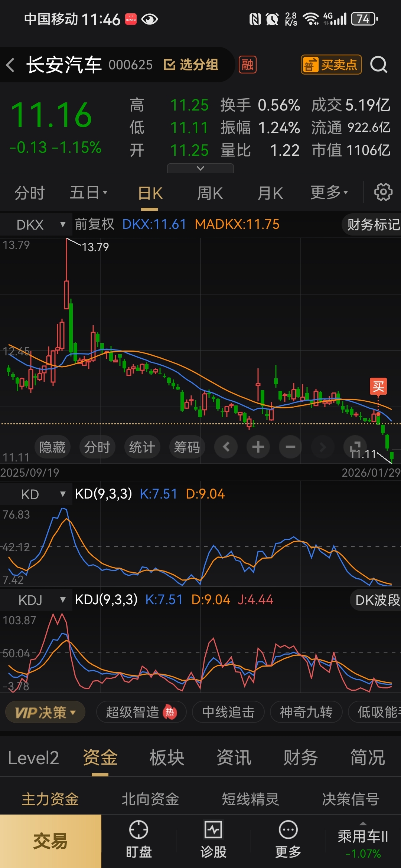The width and height of the screenshot is (401, 868).
Task: Tap the NFC icon in status bar
Action: tap(255, 19)
